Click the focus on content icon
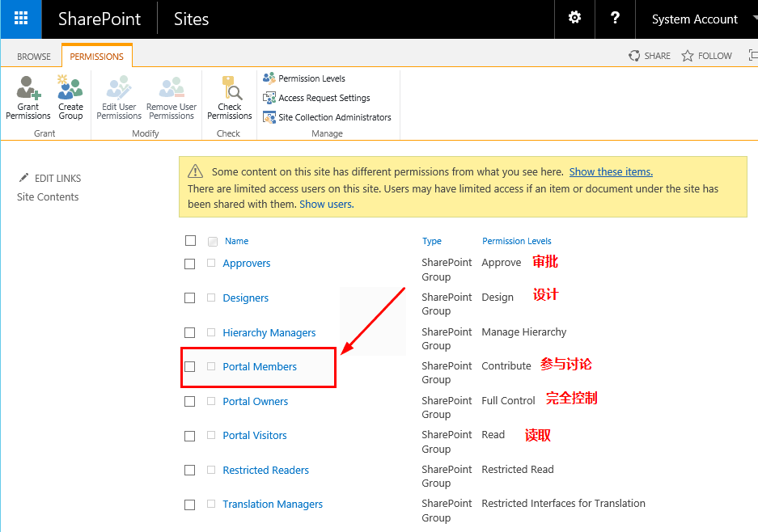 (x=753, y=55)
